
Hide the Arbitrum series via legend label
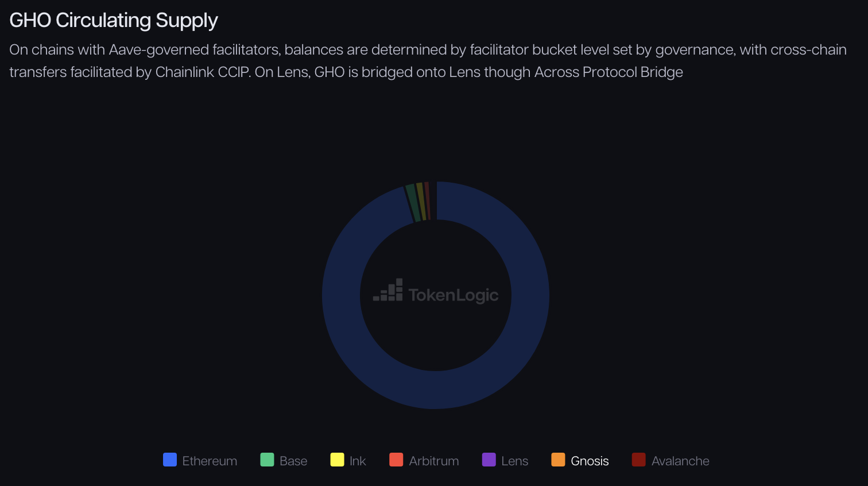click(434, 461)
